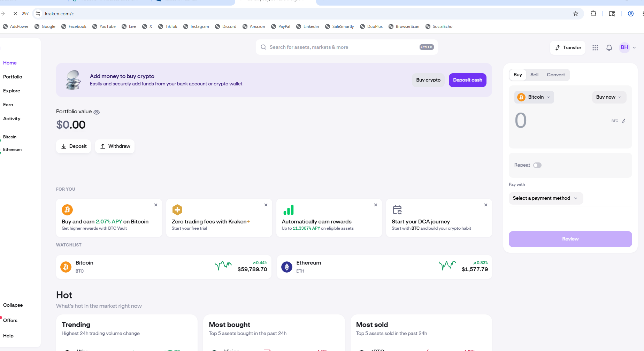Open the apps grid menu icon

click(595, 48)
